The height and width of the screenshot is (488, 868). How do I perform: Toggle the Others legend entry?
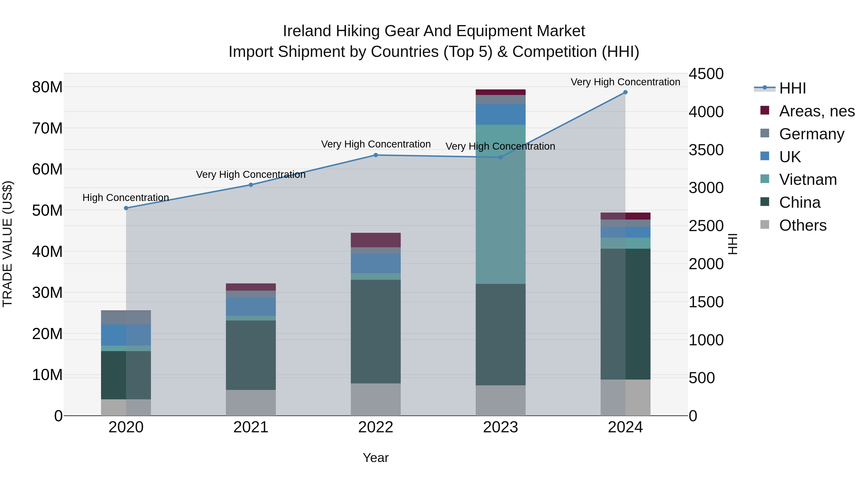pyautogui.click(x=793, y=225)
